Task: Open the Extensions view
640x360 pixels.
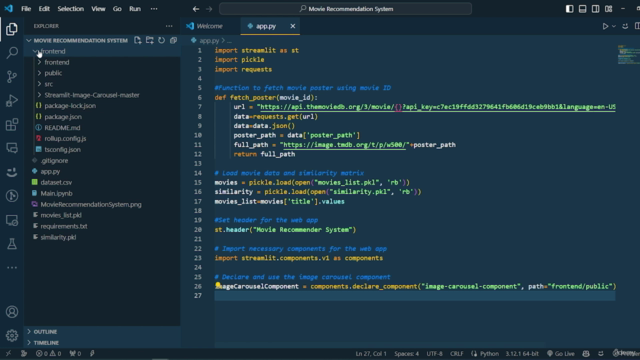Action: 12,124
